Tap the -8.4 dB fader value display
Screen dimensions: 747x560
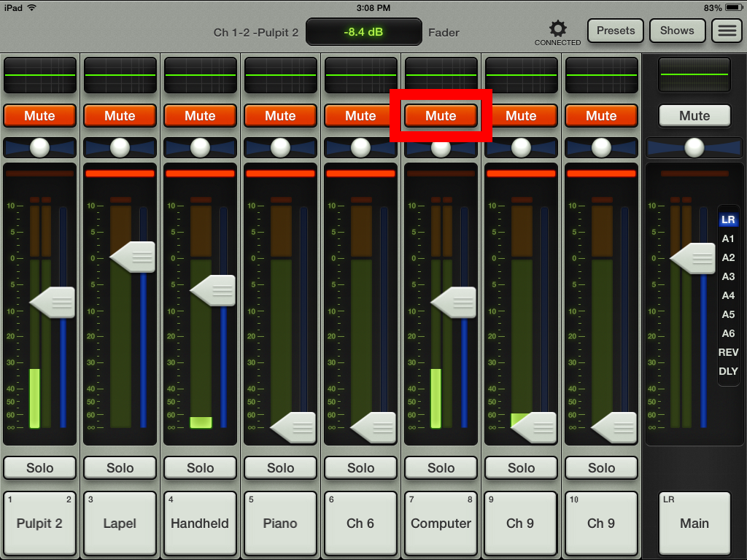[x=363, y=32]
